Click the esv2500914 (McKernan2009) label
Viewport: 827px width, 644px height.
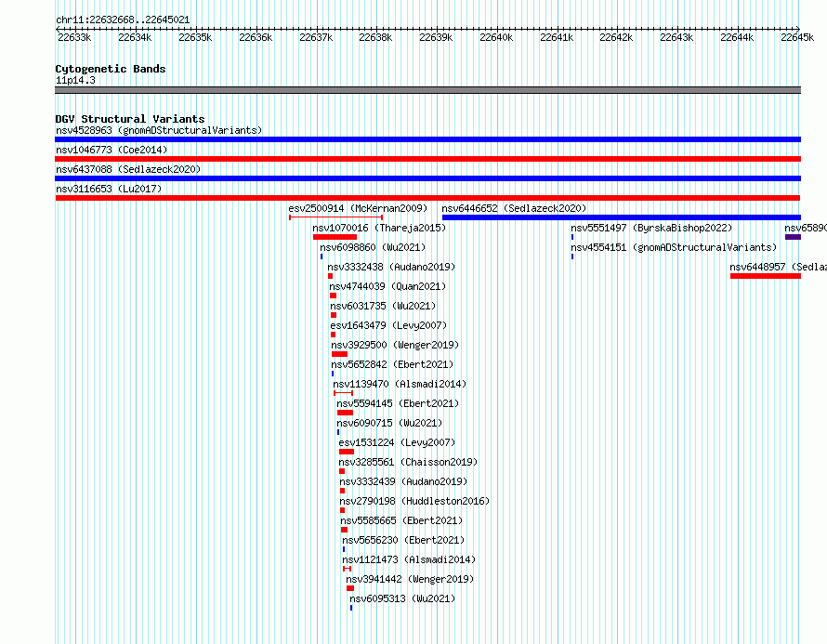358,208
